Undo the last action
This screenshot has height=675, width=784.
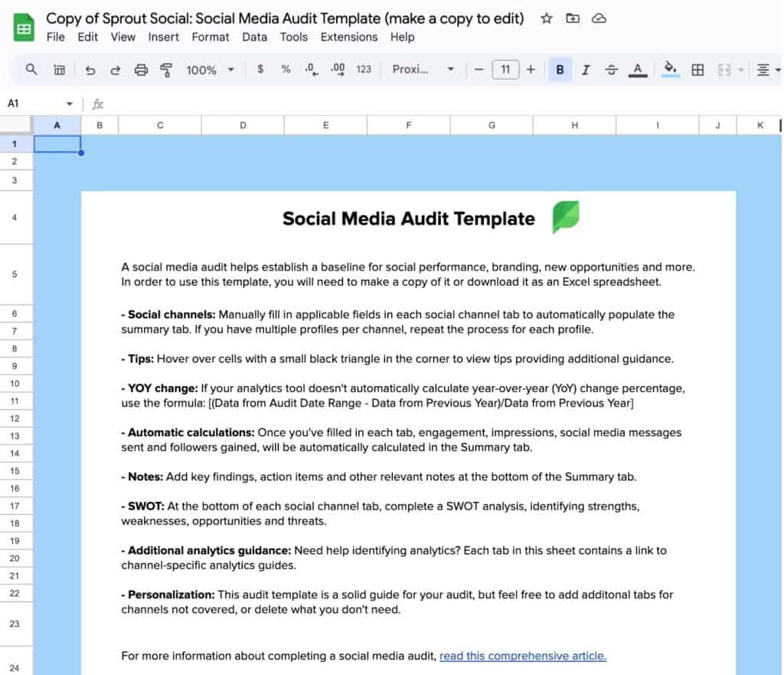click(x=90, y=70)
